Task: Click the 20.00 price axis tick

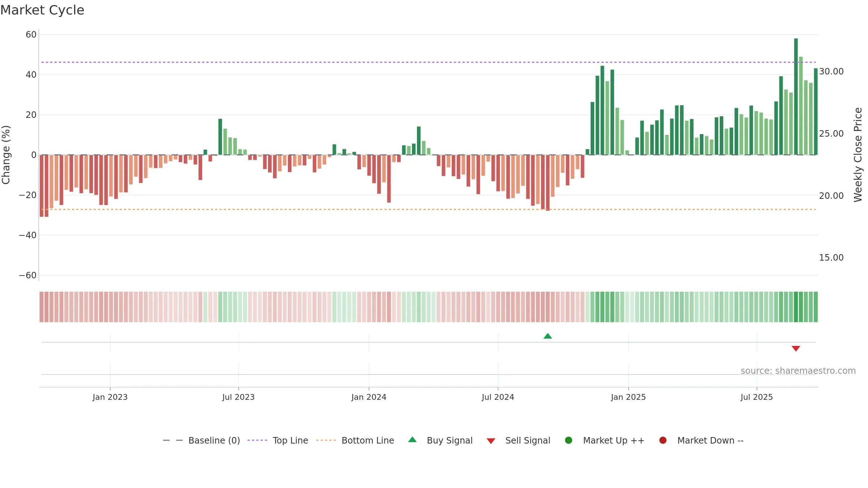Action: click(831, 196)
